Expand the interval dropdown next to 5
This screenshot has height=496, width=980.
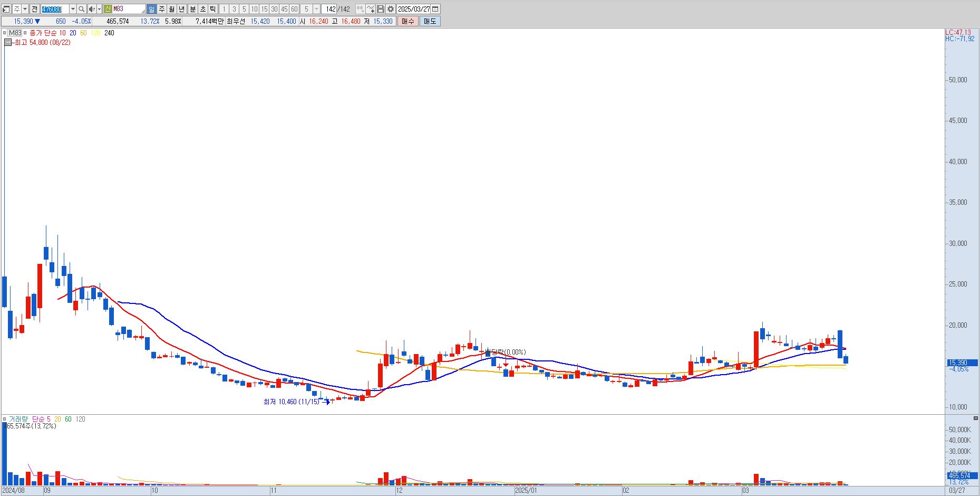pyautogui.click(x=316, y=9)
